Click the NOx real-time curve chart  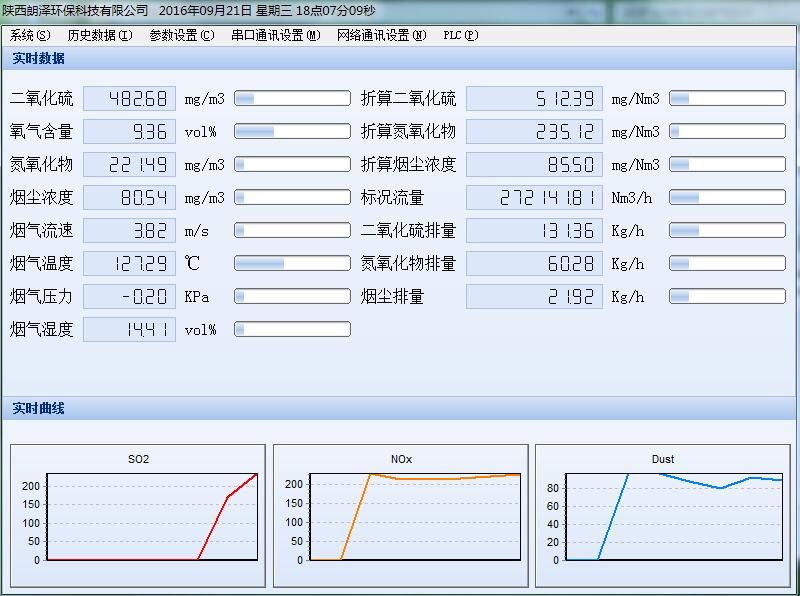pyautogui.click(x=400, y=515)
